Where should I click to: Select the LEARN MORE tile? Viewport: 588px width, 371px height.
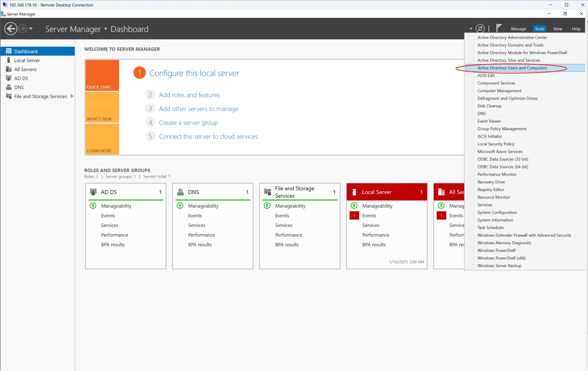click(x=102, y=139)
